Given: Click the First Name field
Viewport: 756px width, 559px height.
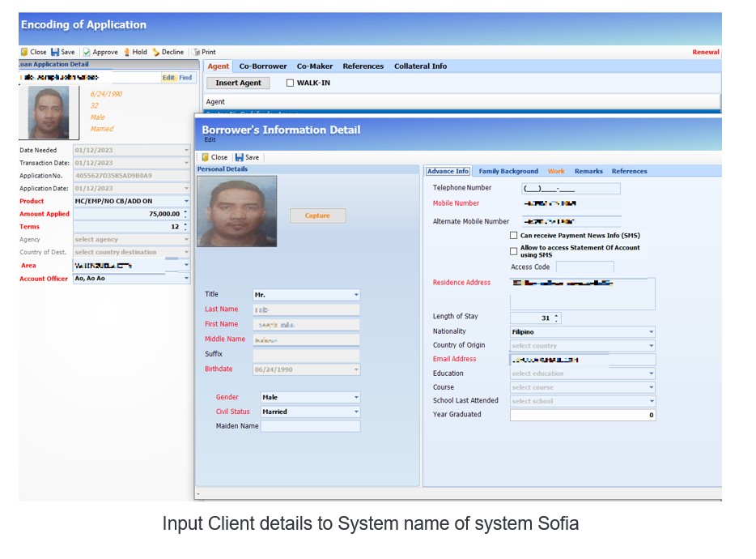Looking at the screenshot, I should (x=306, y=325).
